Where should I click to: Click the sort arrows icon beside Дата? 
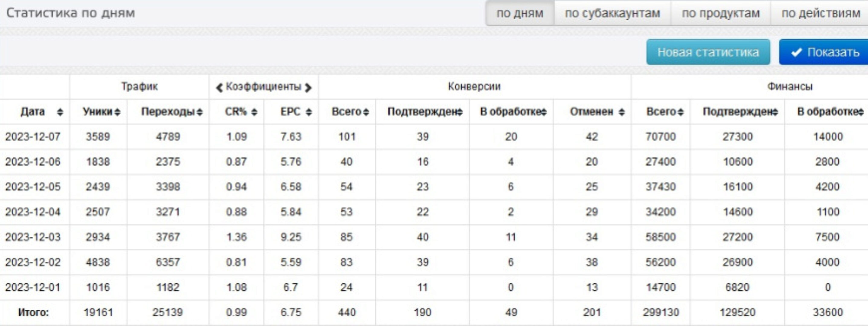(60, 112)
